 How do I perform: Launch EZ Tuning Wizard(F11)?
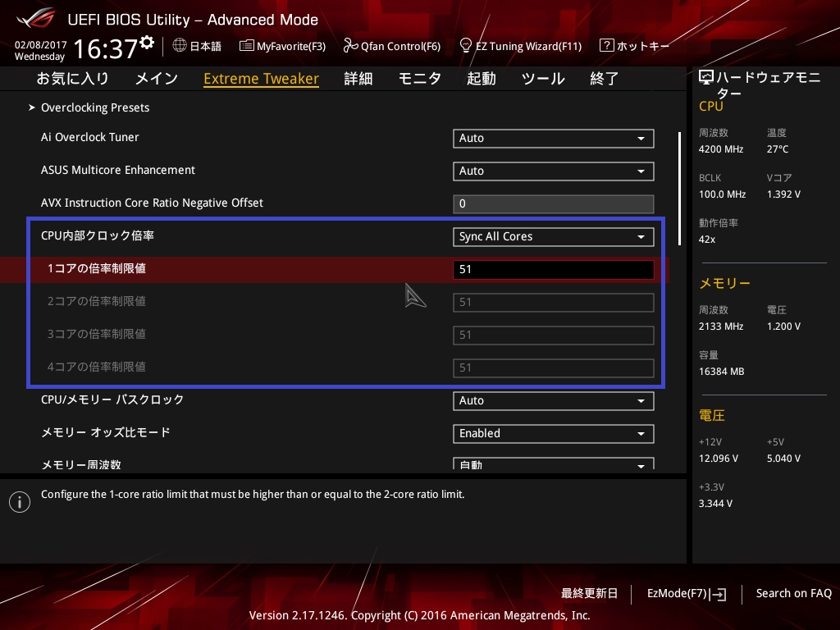521,46
